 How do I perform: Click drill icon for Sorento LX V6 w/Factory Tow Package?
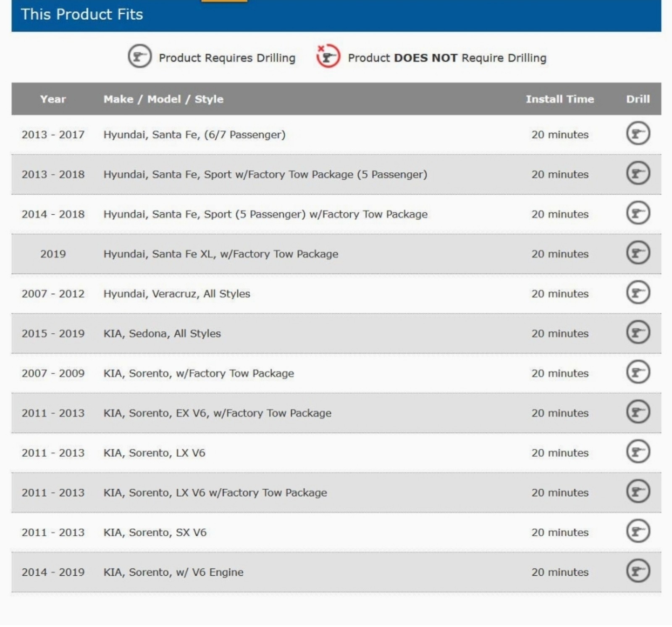[638, 491]
